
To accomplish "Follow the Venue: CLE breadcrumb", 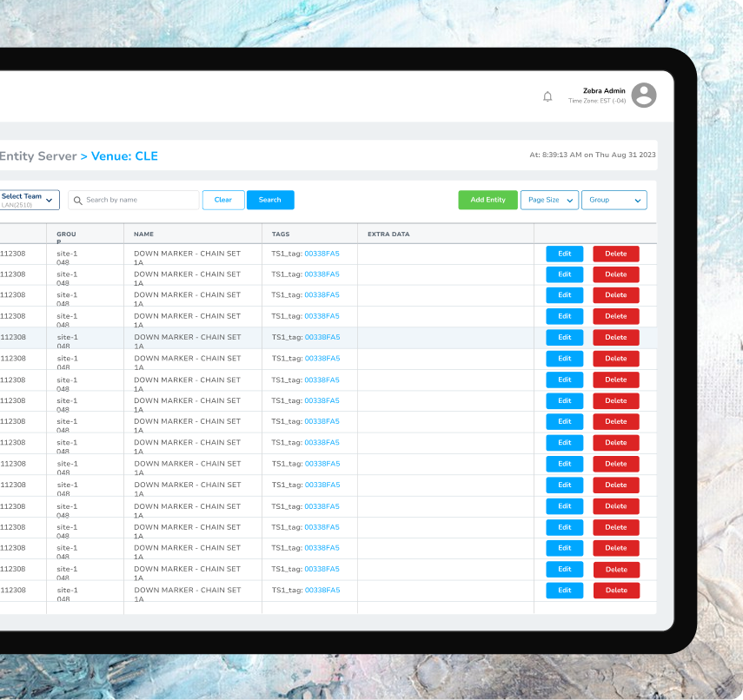I will coord(124,156).
